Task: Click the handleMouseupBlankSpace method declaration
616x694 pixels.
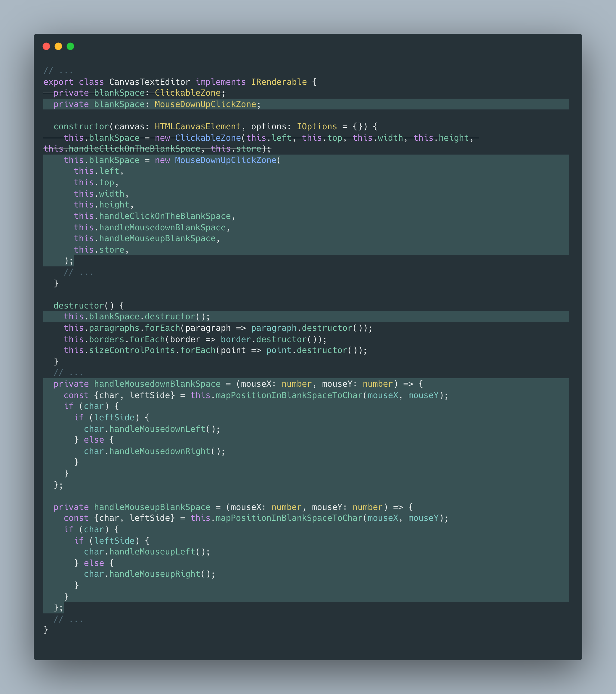Action: [152, 507]
